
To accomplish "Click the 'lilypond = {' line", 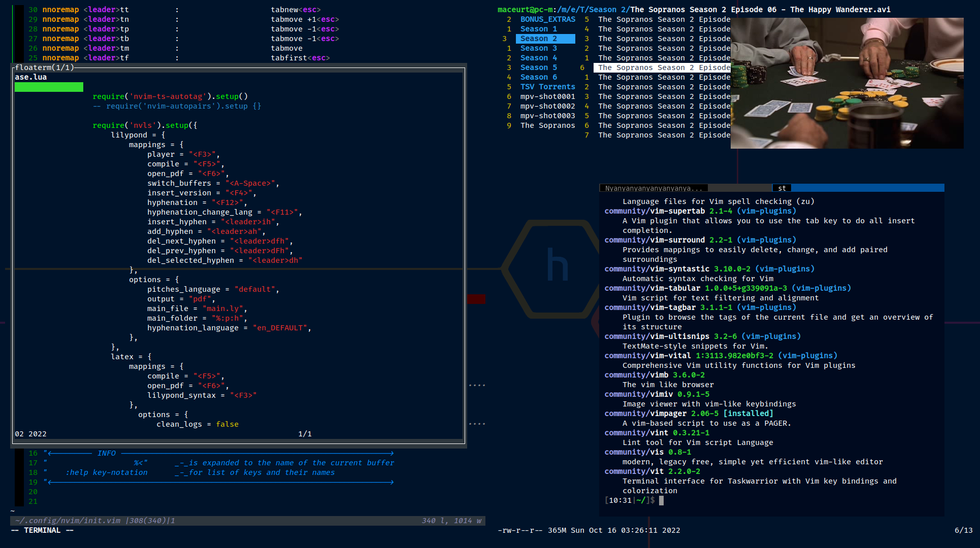I will click(138, 135).
